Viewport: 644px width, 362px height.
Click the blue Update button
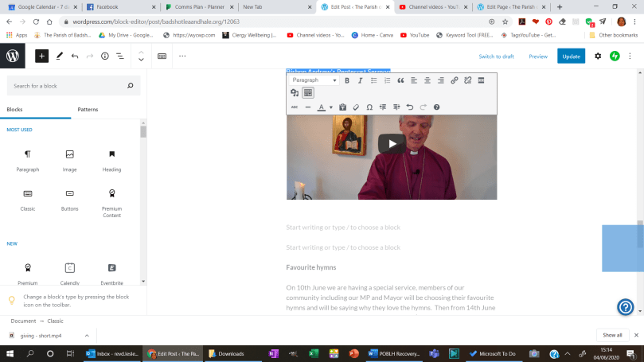point(571,56)
